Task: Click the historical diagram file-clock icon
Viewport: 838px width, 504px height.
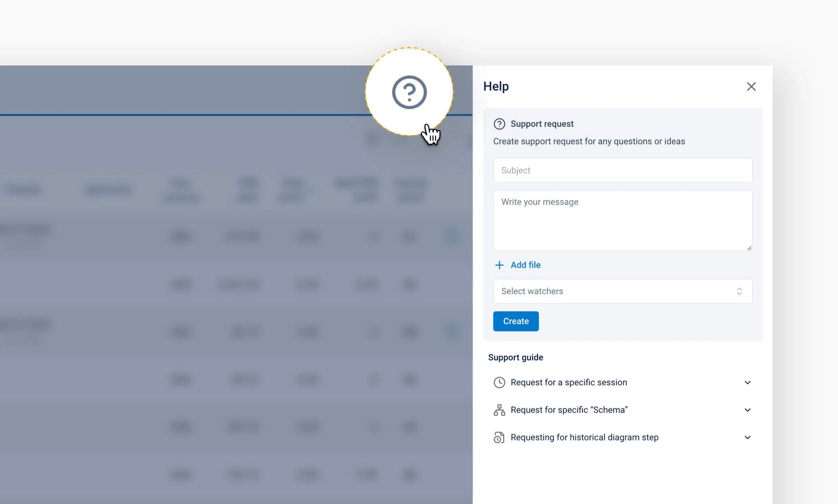Action: tap(499, 437)
